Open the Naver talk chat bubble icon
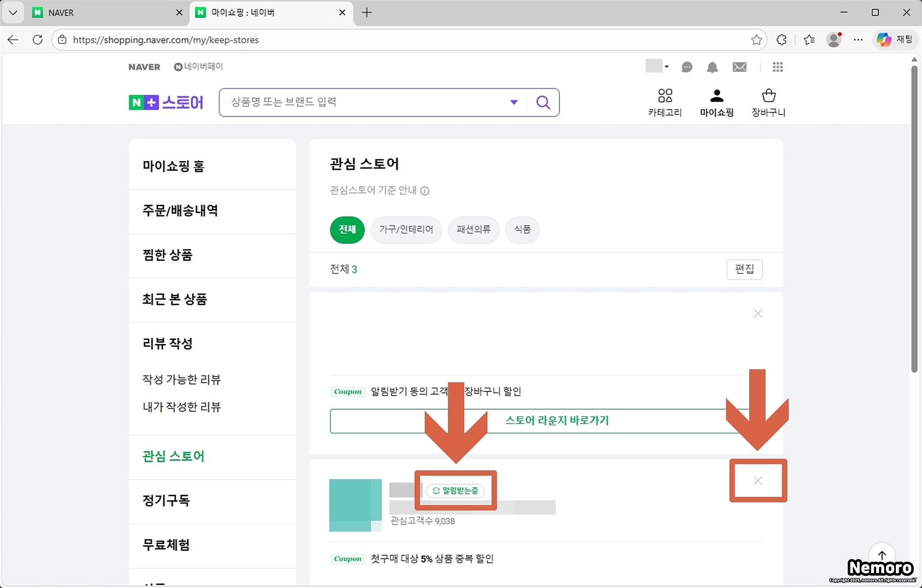922x588 pixels. [x=687, y=68]
